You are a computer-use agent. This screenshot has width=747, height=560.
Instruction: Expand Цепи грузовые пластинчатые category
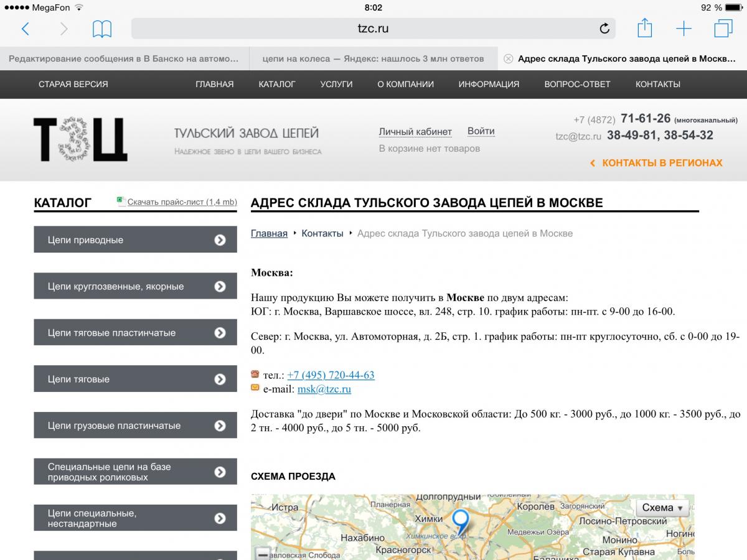click(135, 426)
